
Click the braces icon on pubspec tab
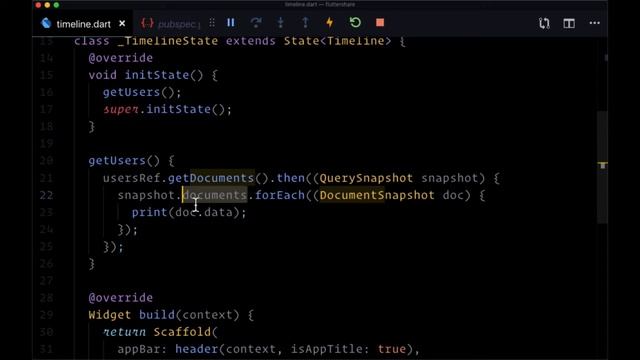(147, 23)
